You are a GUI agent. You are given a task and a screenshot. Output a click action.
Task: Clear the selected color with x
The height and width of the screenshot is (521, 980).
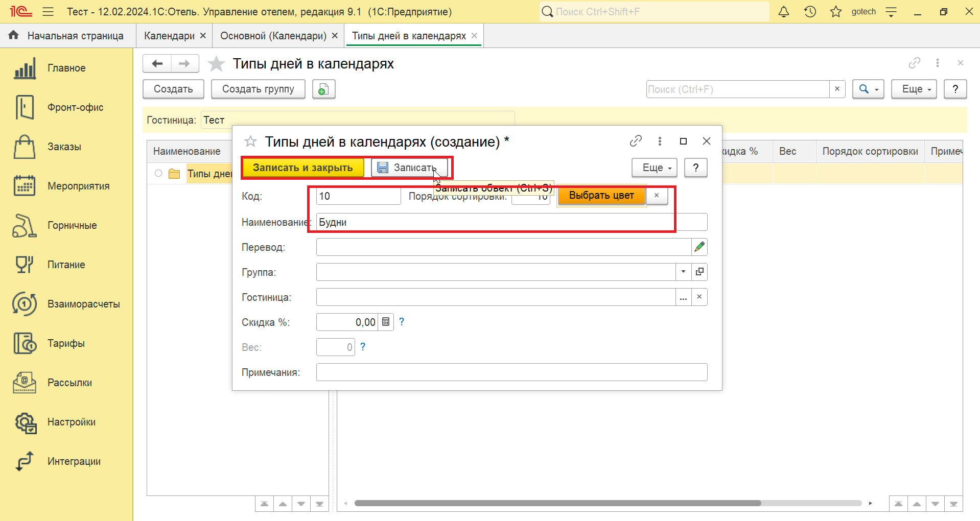click(x=657, y=196)
